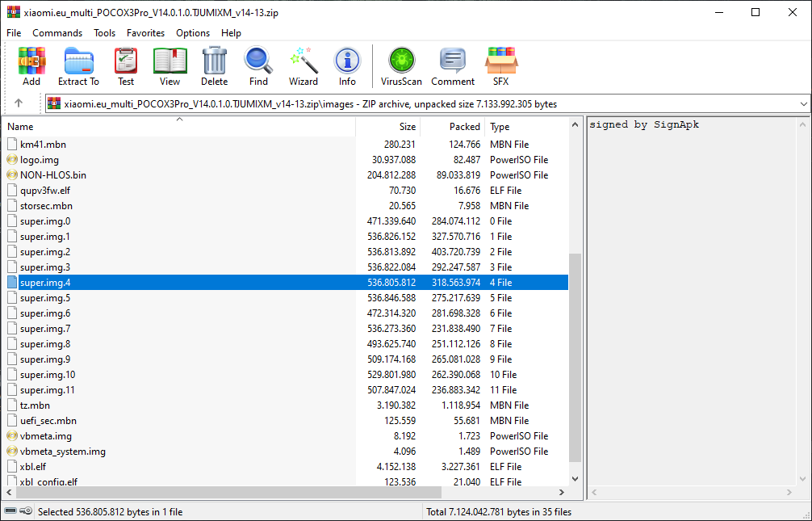Select the super.img.10 file
This screenshot has width=812, height=521.
[x=286, y=375]
